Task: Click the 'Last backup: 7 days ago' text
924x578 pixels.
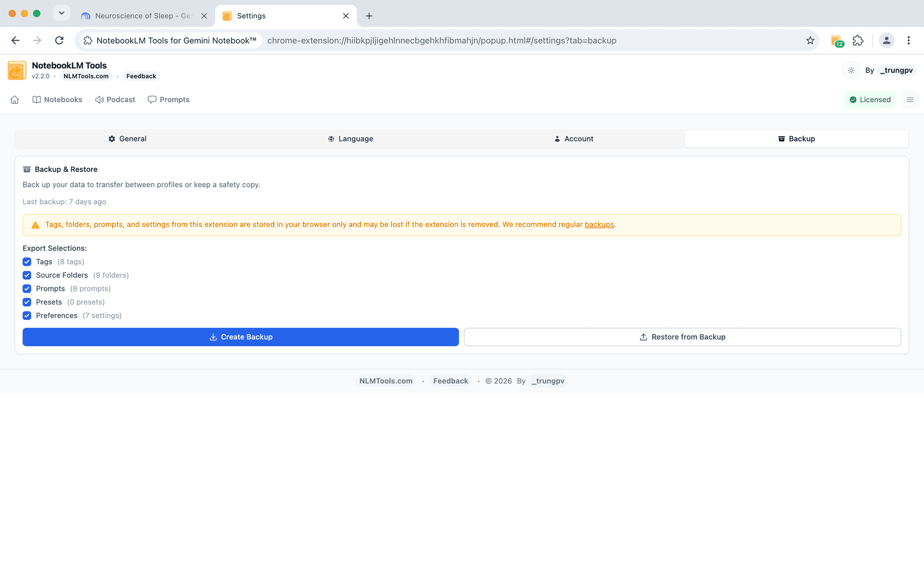Action: pos(64,202)
